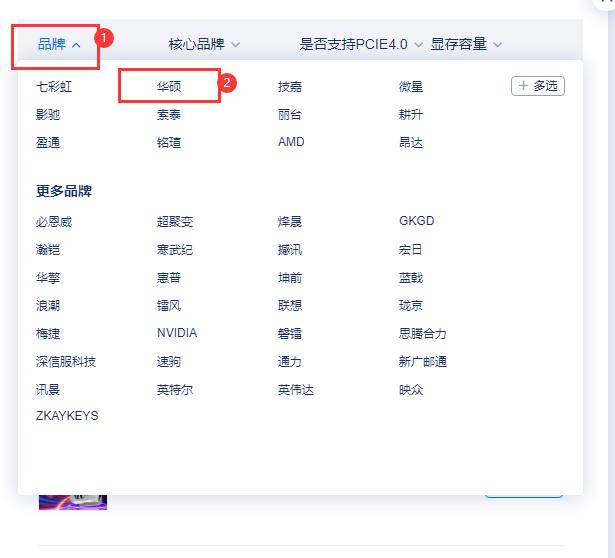Choose the 英特尔 brand

coord(175,390)
